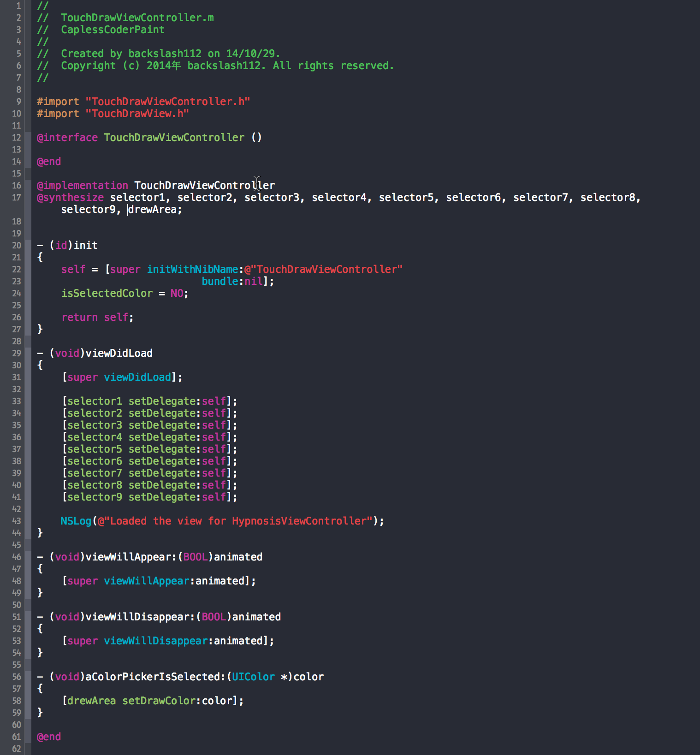Click the 'viewDidLoad' method declaration
The height and width of the screenshot is (755, 700).
tap(95, 353)
